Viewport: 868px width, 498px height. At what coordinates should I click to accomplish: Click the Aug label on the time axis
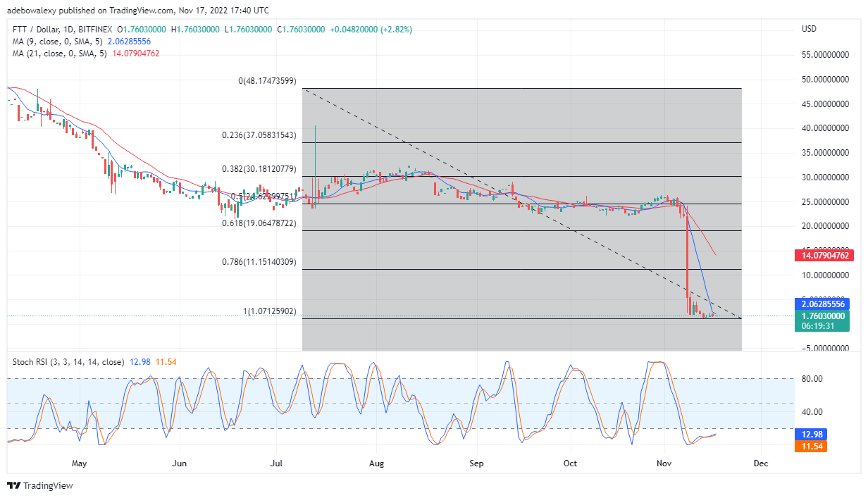(x=376, y=463)
